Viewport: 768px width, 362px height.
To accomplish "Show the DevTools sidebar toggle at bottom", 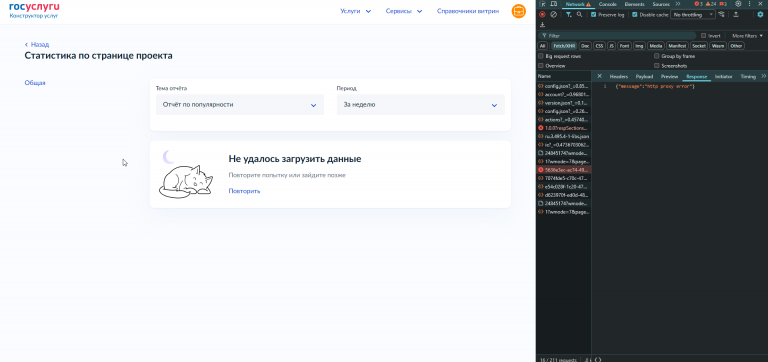I will 598,360.
